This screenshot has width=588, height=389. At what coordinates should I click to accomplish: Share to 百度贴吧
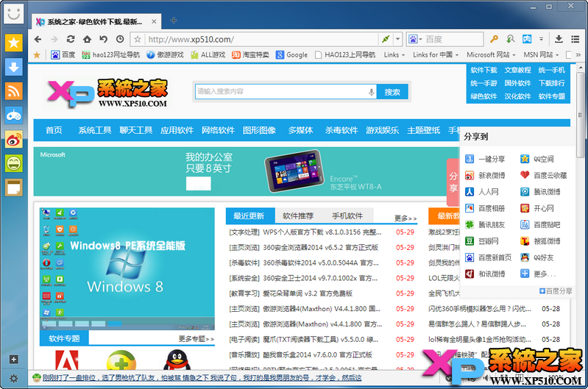[540, 225]
